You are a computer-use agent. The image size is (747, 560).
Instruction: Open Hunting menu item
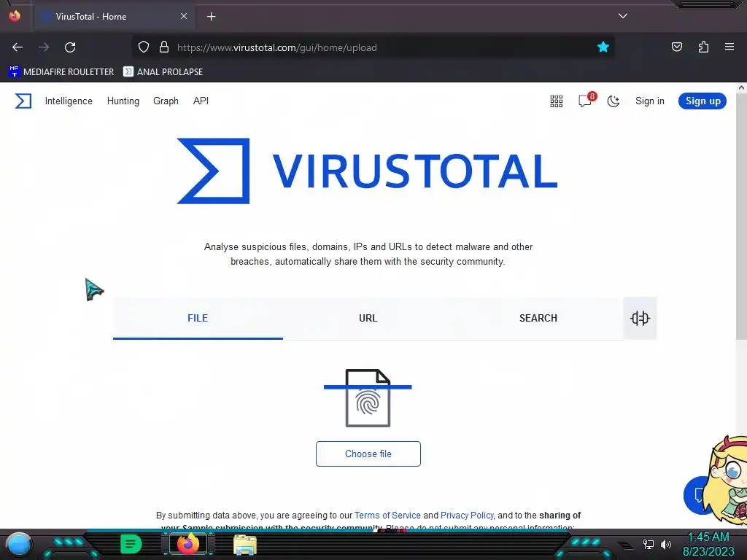pyautogui.click(x=123, y=101)
